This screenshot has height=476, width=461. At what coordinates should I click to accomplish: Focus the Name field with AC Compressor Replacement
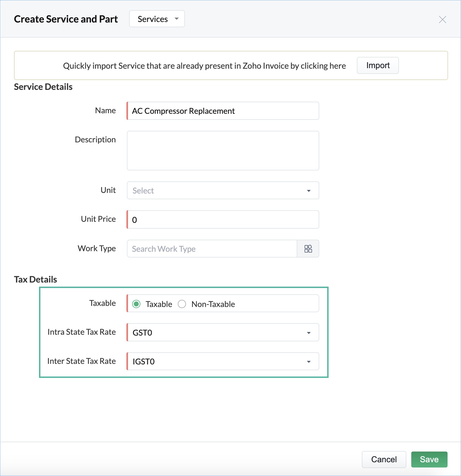click(x=223, y=111)
